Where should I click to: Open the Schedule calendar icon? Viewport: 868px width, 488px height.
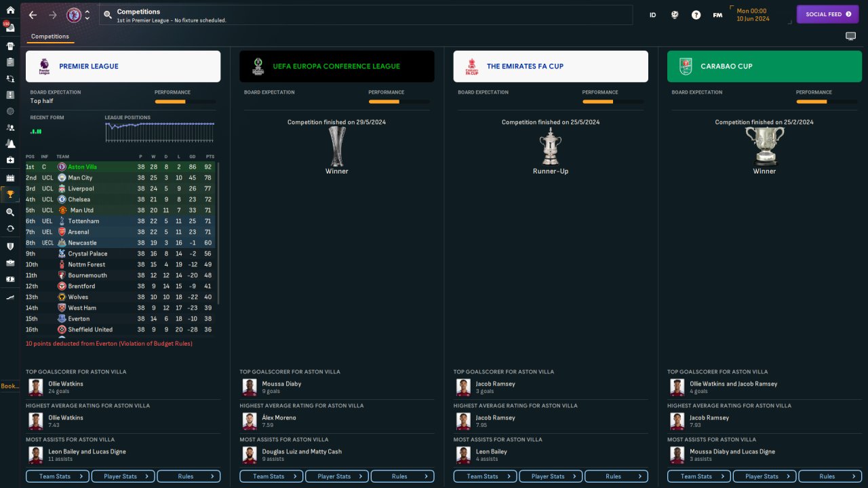click(x=10, y=178)
